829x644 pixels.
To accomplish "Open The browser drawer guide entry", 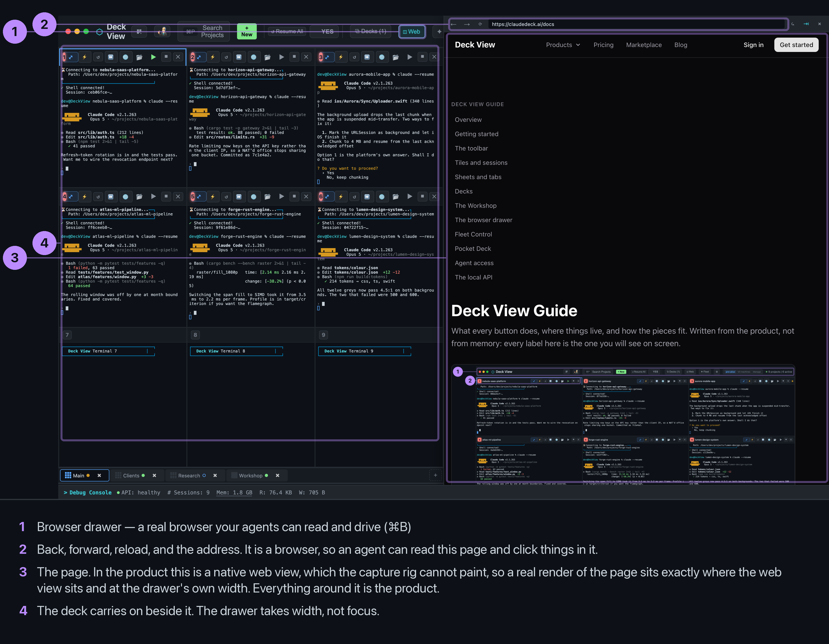I will tap(484, 220).
